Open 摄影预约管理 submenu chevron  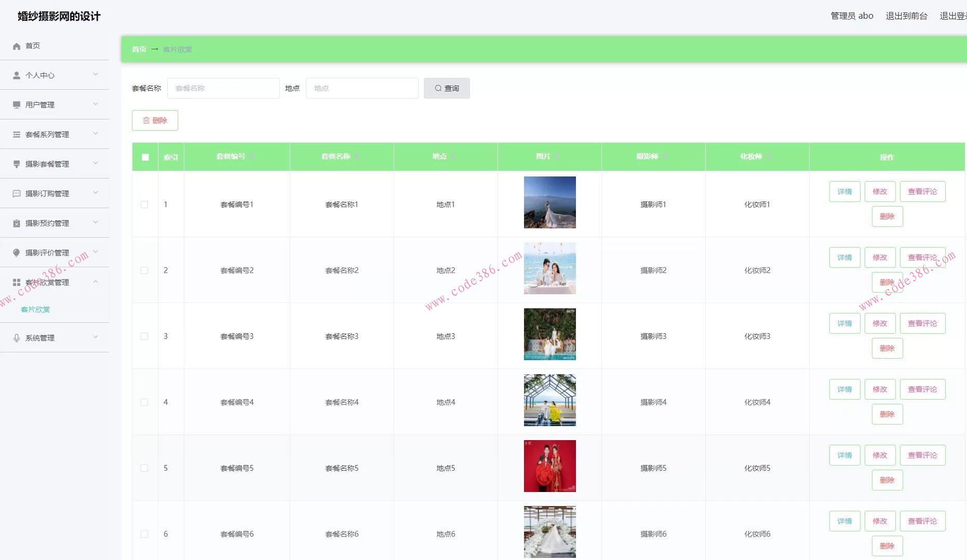point(96,223)
